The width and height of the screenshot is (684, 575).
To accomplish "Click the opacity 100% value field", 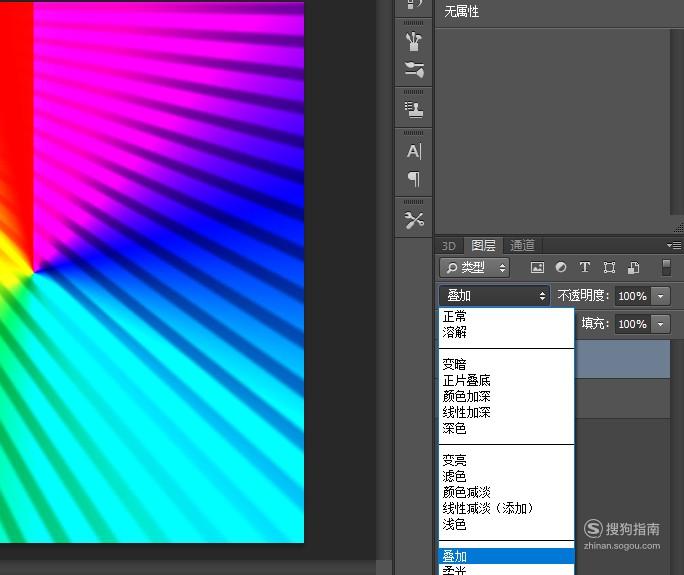I will click(632, 296).
